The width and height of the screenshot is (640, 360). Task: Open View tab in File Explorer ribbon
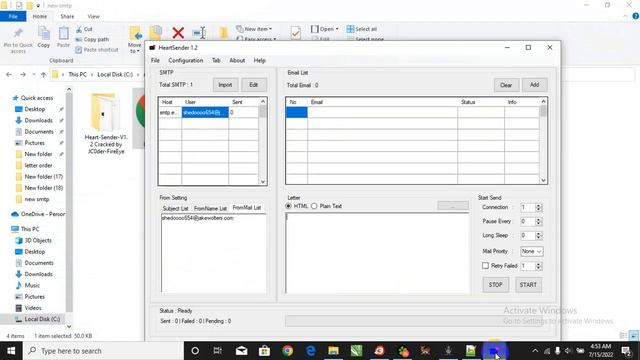point(93,16)
